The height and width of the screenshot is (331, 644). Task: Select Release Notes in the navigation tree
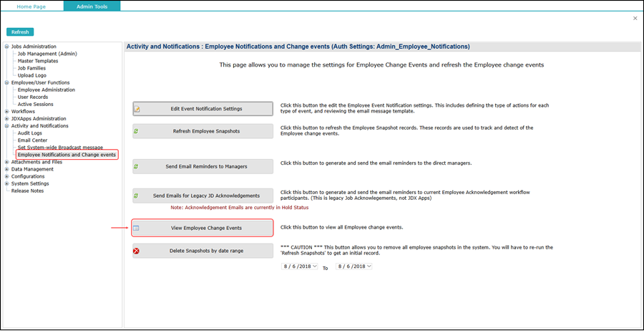click(27, 191)
